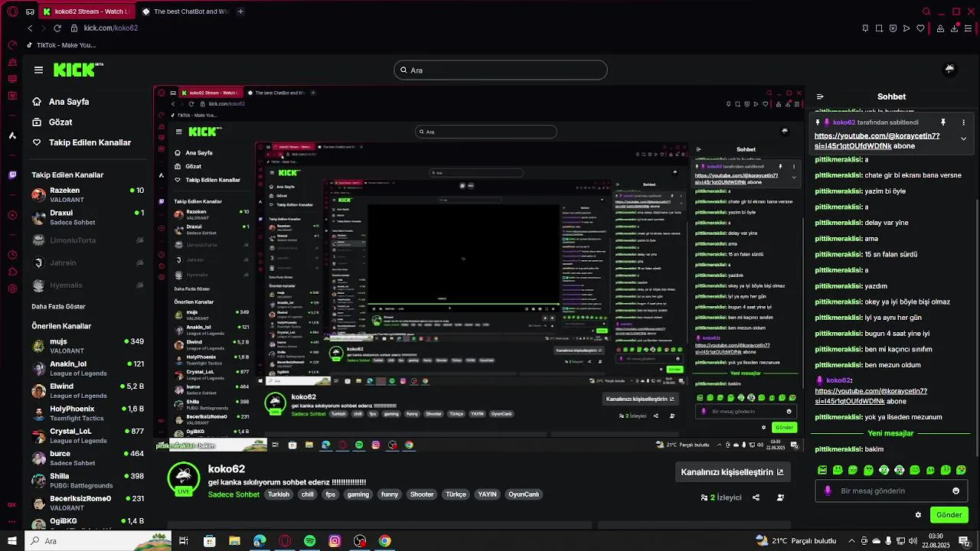The height and width of the screenshot is (551, 980).
Task: Select the Turkish tag
Action: 279,494
